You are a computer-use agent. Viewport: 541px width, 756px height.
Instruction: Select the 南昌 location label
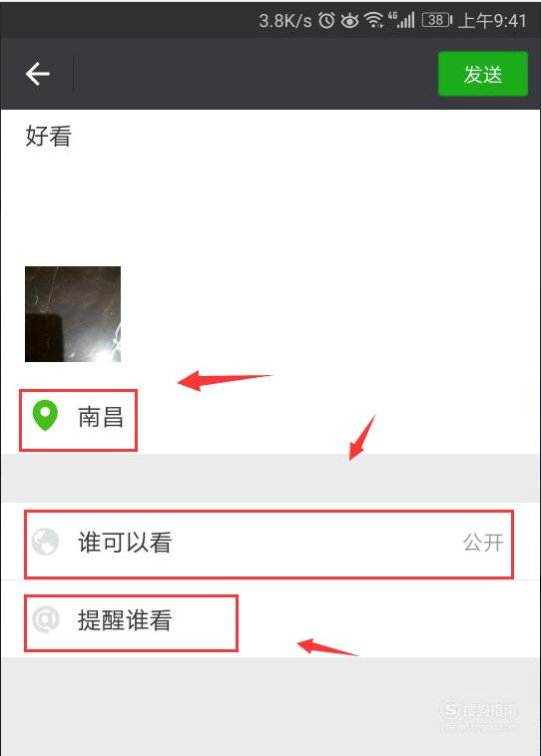coord(101,417)
